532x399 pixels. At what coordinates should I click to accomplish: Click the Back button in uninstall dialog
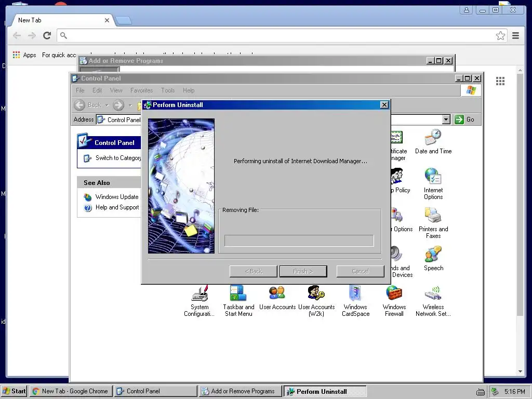(x=254, y=271)
